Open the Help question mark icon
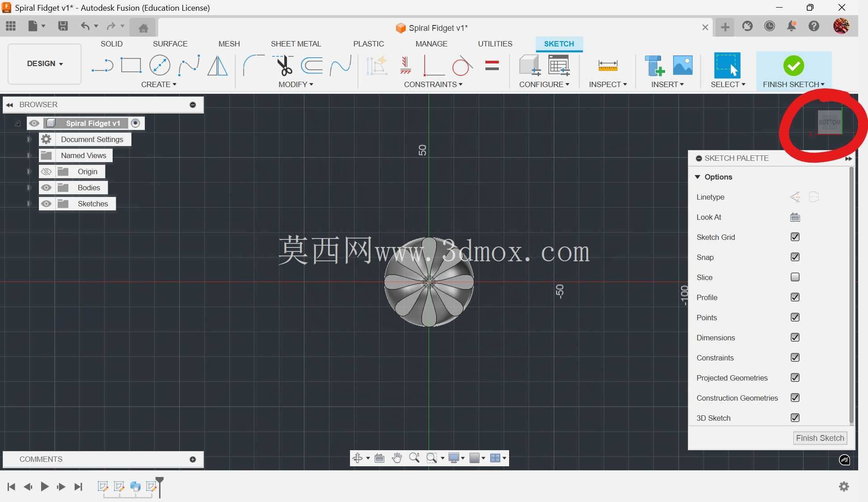Image resolution: width=868 pixels, height=502 pixels. point(814,26)
